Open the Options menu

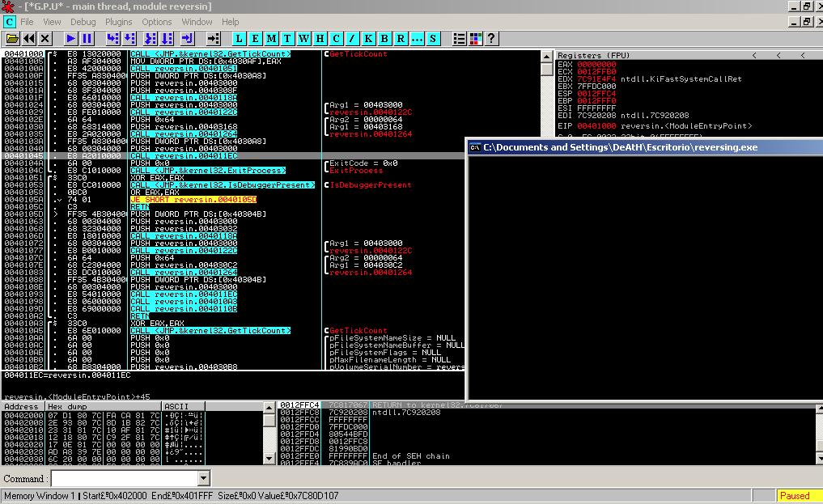[156, 22]
